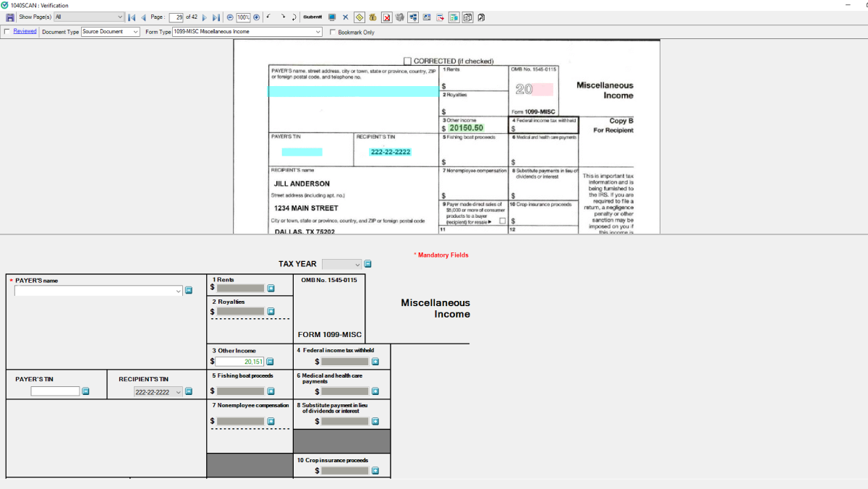868x489 pixels.
Task: Open the Show Page(s) dropdown
Action: (120, 17)
